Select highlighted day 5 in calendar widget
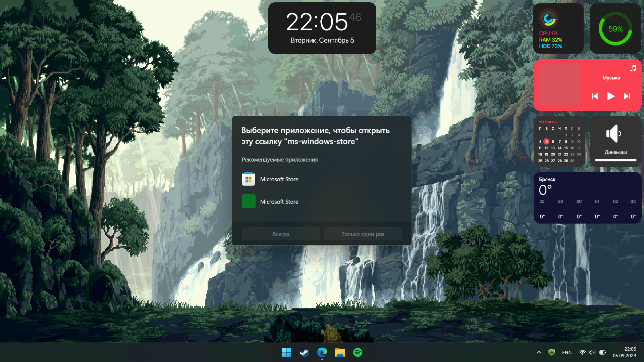The height and width of the screenshot is (362, 644). coord(546,141)
